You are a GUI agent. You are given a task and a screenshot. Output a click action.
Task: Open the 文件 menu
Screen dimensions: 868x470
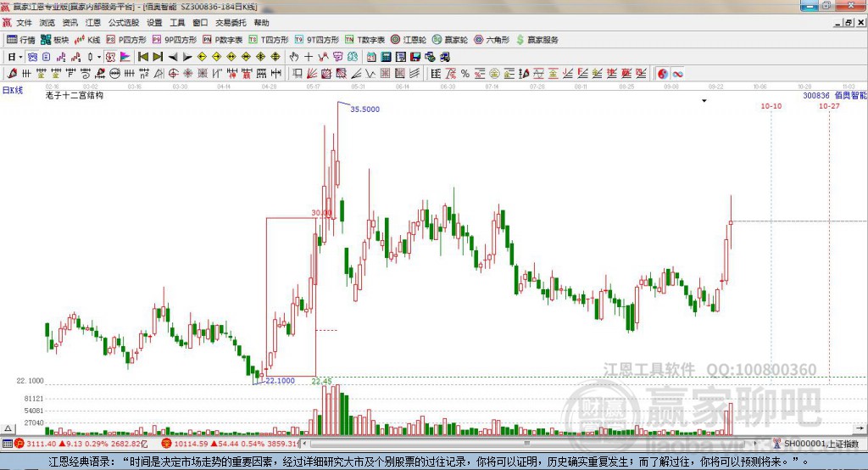(24, 23)
